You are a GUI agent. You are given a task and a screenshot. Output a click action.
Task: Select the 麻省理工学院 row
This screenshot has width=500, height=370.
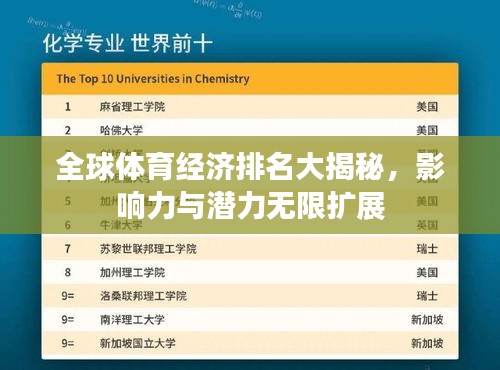pos(250,107)
